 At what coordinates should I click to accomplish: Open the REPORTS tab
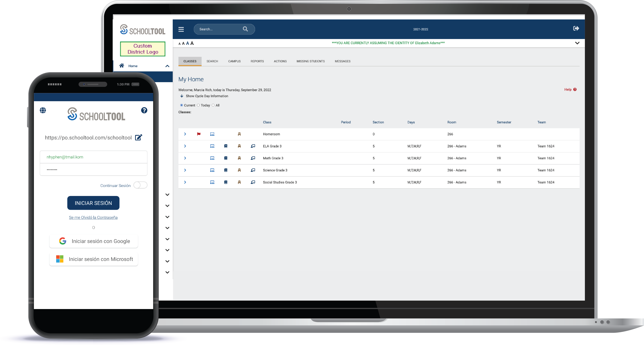(x=257, y=61)
